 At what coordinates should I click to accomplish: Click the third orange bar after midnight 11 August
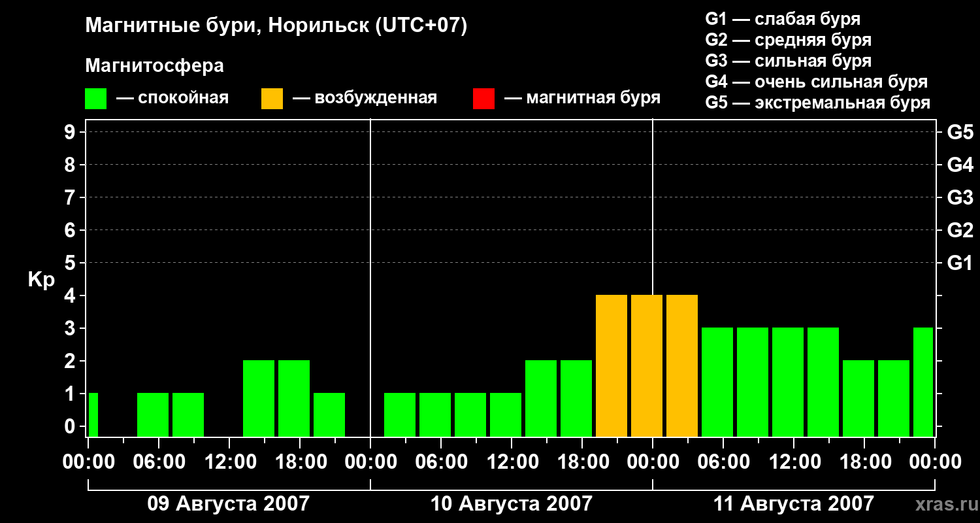[x=682, y=365]
